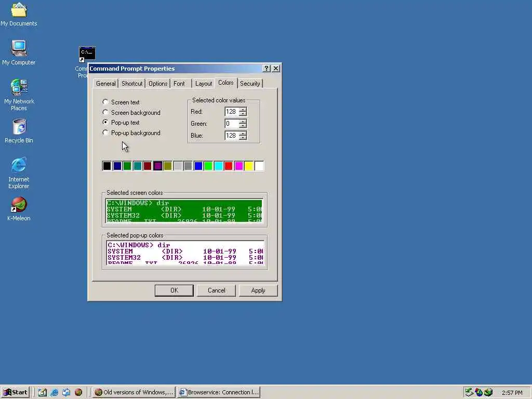Go to the Layout tab

[x=204, y=84]
